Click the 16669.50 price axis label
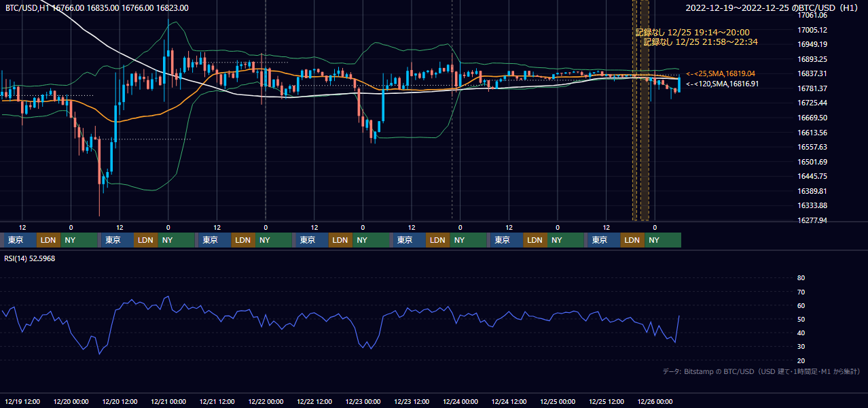 pyautogui.click(x=812, y=118)
